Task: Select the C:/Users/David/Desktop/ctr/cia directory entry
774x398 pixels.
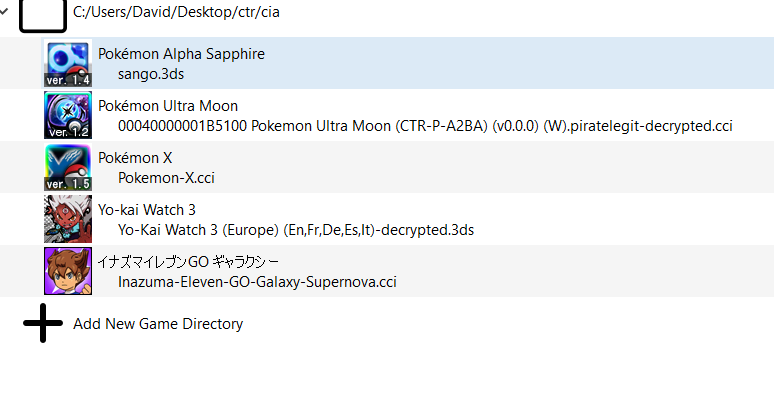Action: point(176,11)
